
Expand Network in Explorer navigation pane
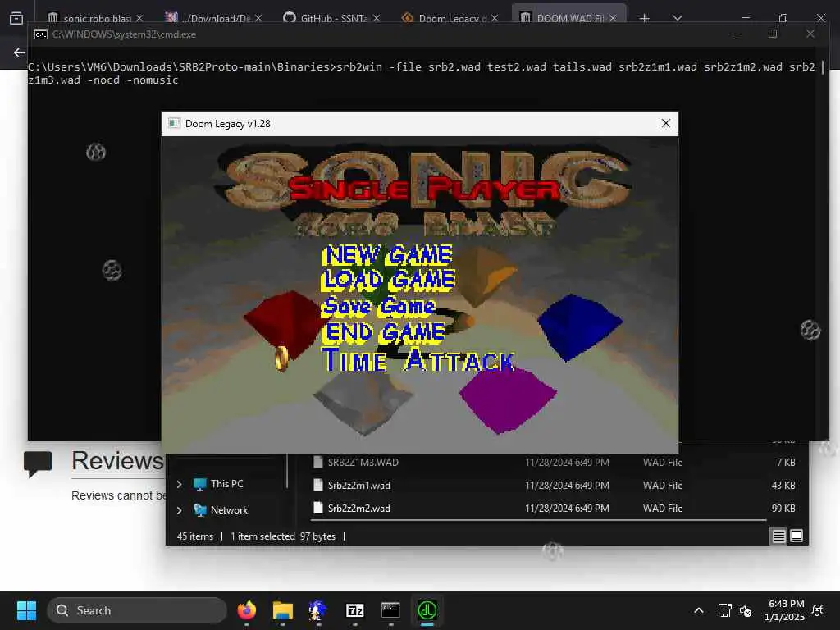click(x=179, y=510)
